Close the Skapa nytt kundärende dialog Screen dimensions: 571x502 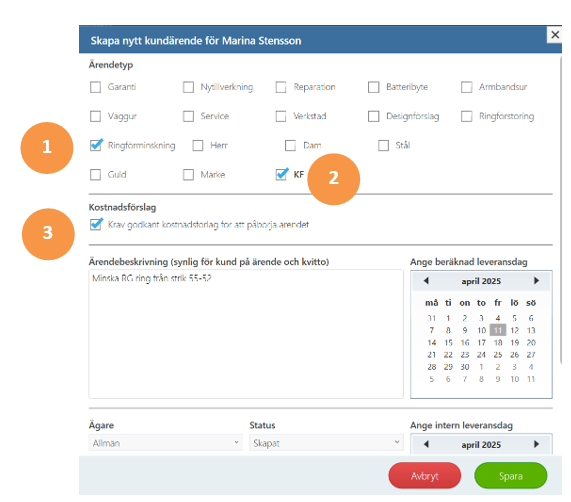click(555, 35)
